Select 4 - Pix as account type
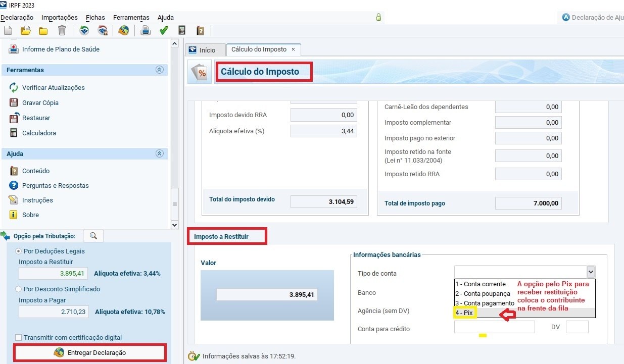This screenshot has width=624, height=364. [x=464, y=312]
